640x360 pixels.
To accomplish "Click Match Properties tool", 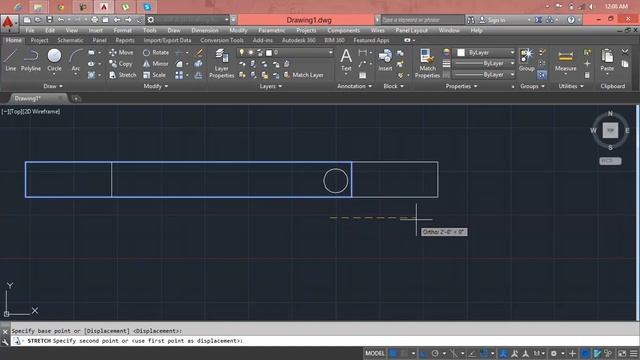I will pos(427,63).
